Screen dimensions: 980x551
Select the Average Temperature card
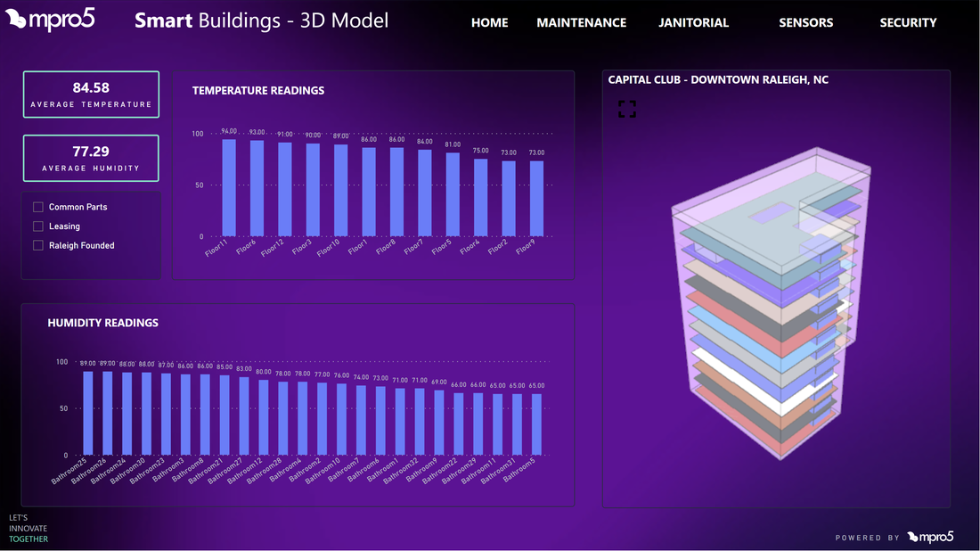(x=91, y=94)
